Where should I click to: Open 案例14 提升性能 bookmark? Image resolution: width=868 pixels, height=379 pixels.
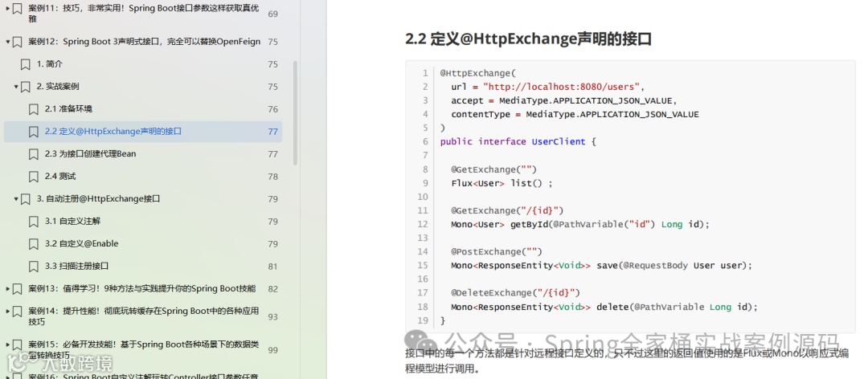click(143, 316)
